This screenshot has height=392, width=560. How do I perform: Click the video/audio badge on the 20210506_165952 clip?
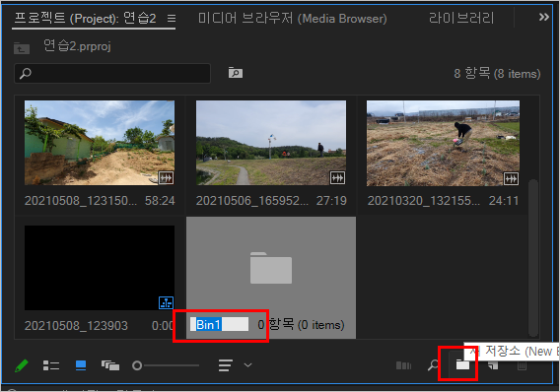pyautogui.click(x=337, y=177)
